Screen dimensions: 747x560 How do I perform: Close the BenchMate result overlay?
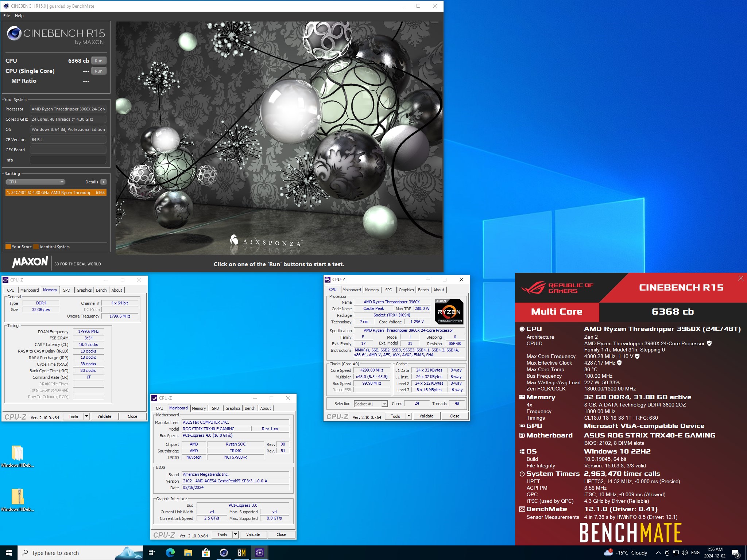tap(741, 279)
